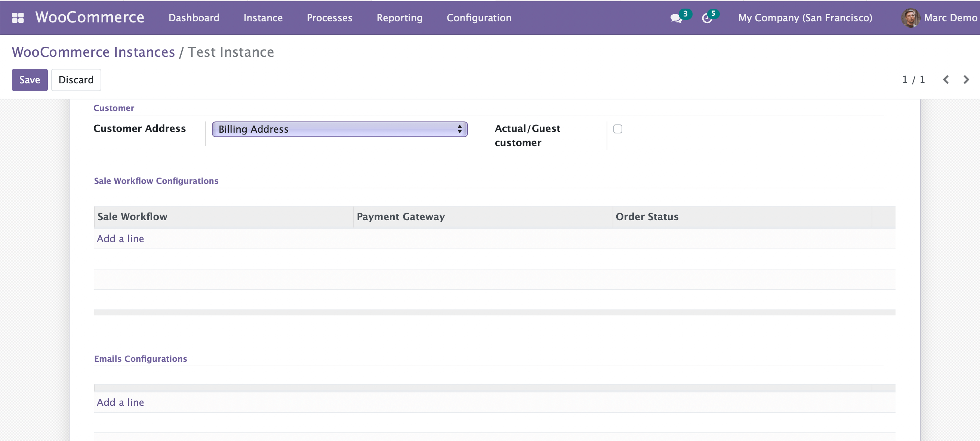Open the activities clock icon
The width and height of the screenshot is (980, 441).
(x=707, y=18)
